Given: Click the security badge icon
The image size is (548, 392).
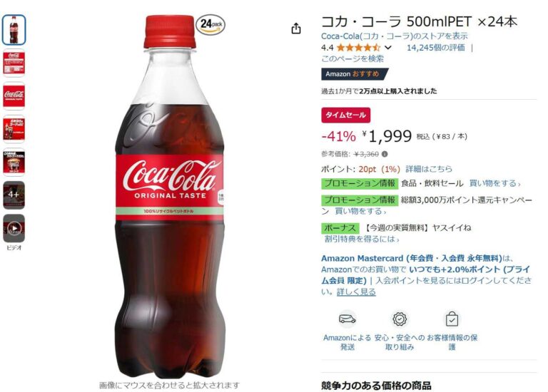Looking at the screenshot, I should [x=400, y=319].
